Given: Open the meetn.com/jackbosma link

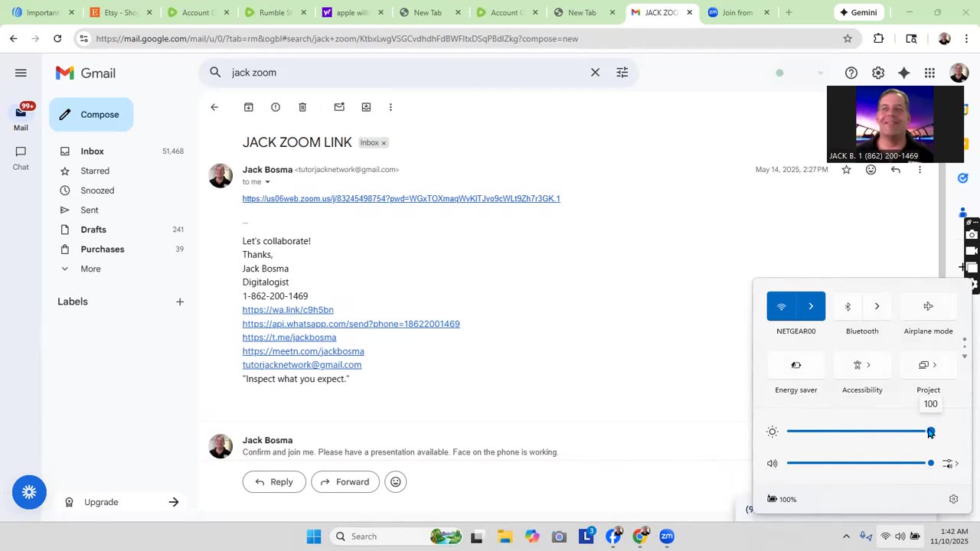Looking at the screenshot, I should [x=303, y=351].
